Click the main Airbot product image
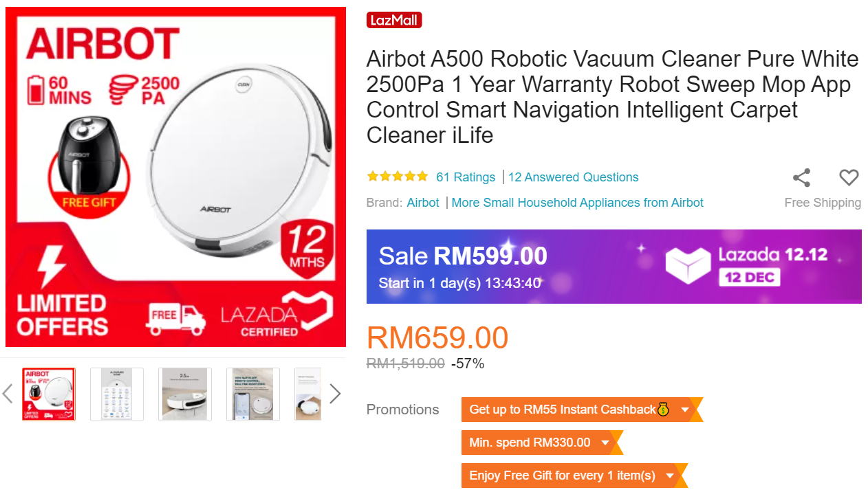The height and width of the screenshot is (492, 868). click(175, 177)
